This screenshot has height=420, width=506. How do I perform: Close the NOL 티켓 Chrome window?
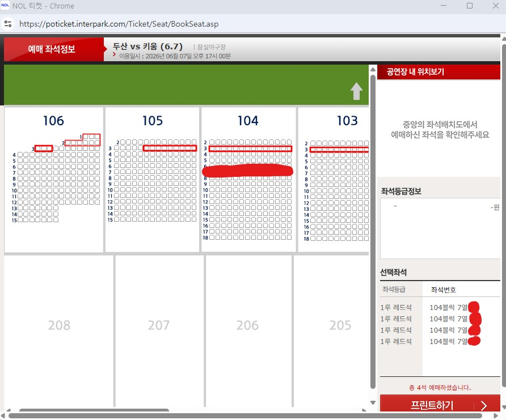click(x=496, y=6)
